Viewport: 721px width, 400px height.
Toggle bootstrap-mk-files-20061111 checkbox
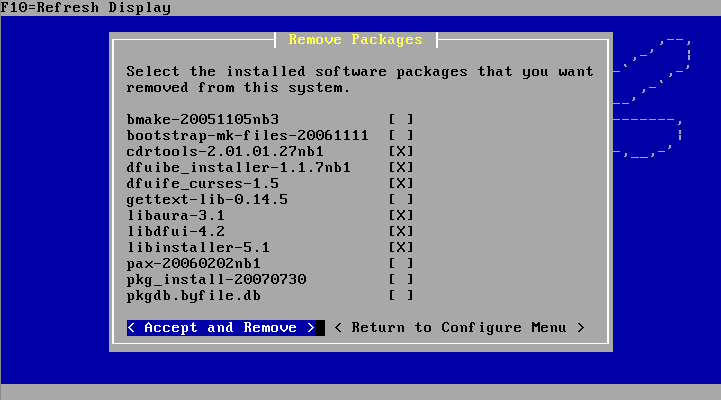[x=401, y=135]
